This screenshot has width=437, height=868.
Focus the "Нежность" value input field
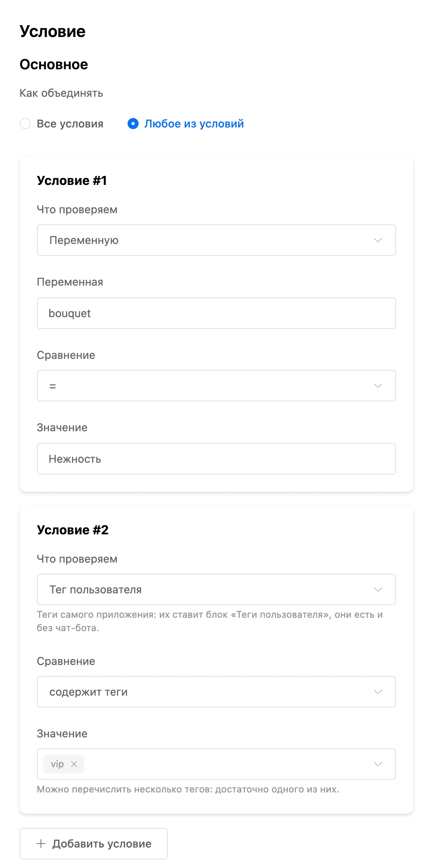[216, 459]
